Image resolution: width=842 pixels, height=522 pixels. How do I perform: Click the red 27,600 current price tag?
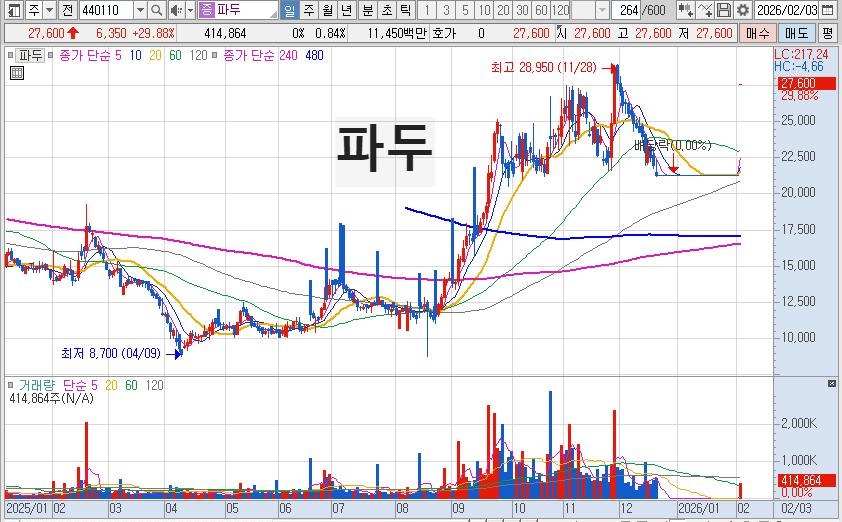coord(807,83)
